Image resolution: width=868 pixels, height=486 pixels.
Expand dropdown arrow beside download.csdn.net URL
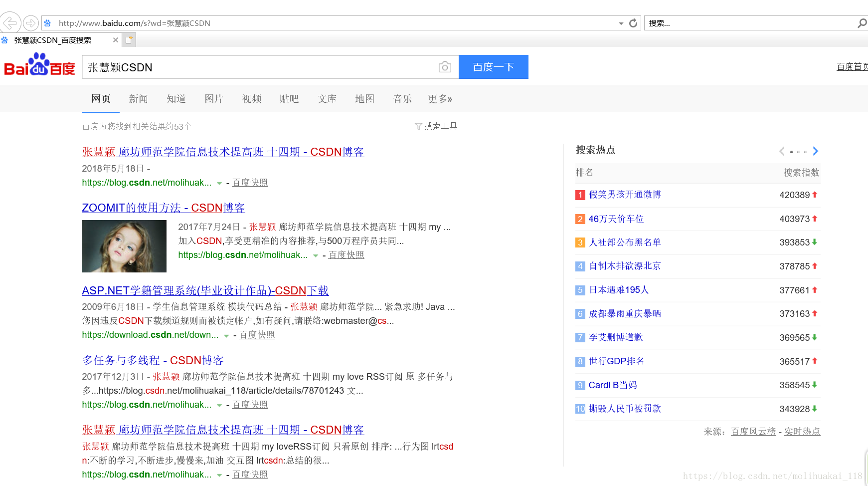[226, 335]
